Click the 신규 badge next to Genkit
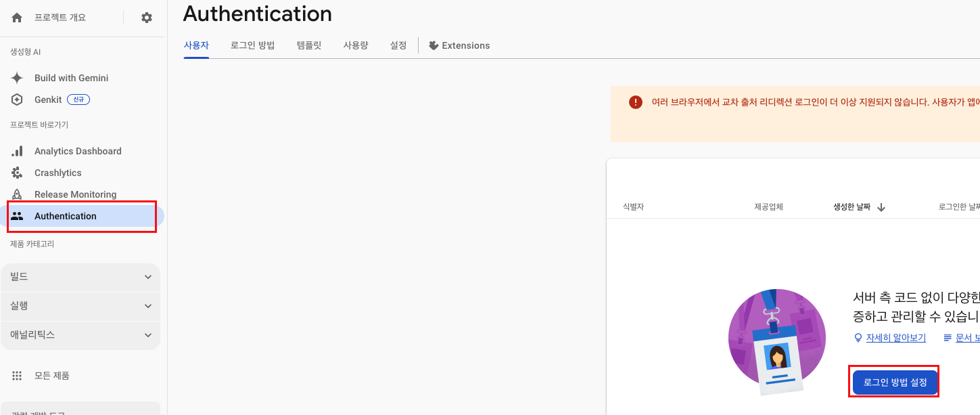 tap(78, 100)
